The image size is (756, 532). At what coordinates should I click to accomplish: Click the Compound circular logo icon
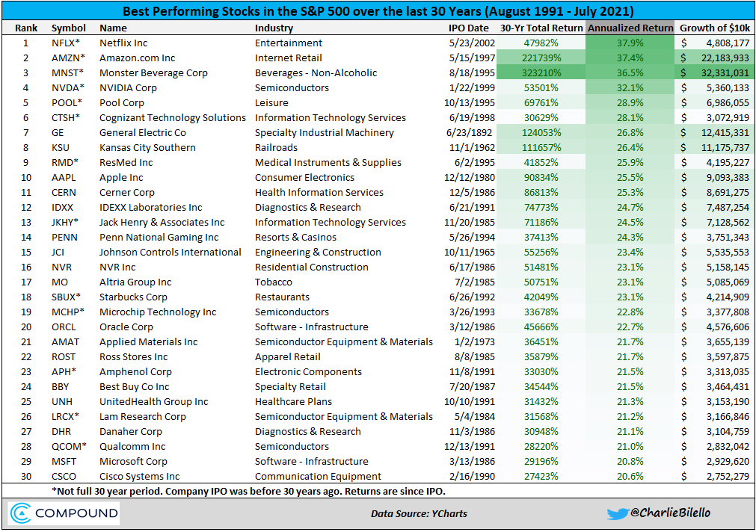(21, 513)
